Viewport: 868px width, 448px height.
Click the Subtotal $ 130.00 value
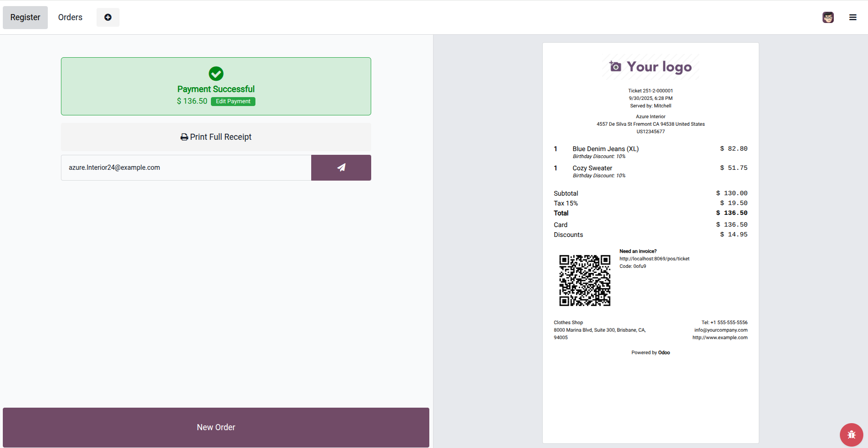732,193
